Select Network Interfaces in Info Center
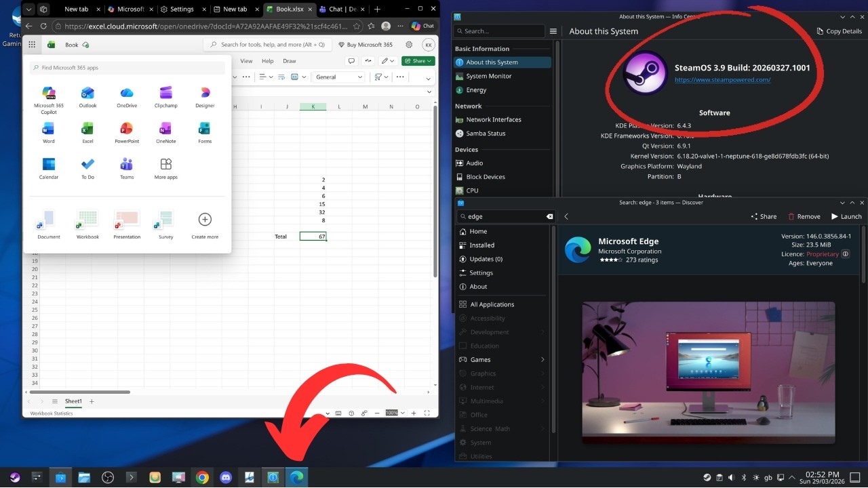This screenshot has height=488, width=868. [502, 119]
